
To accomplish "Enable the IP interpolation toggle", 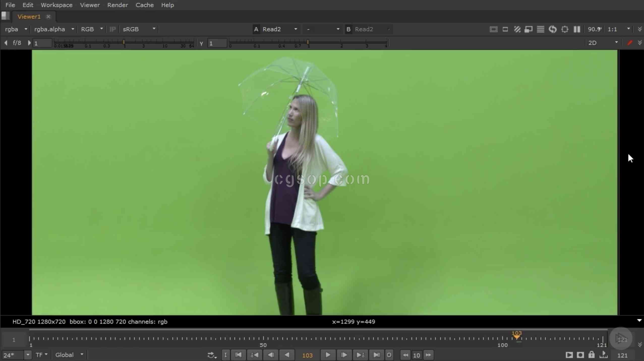I will [112, 29].
